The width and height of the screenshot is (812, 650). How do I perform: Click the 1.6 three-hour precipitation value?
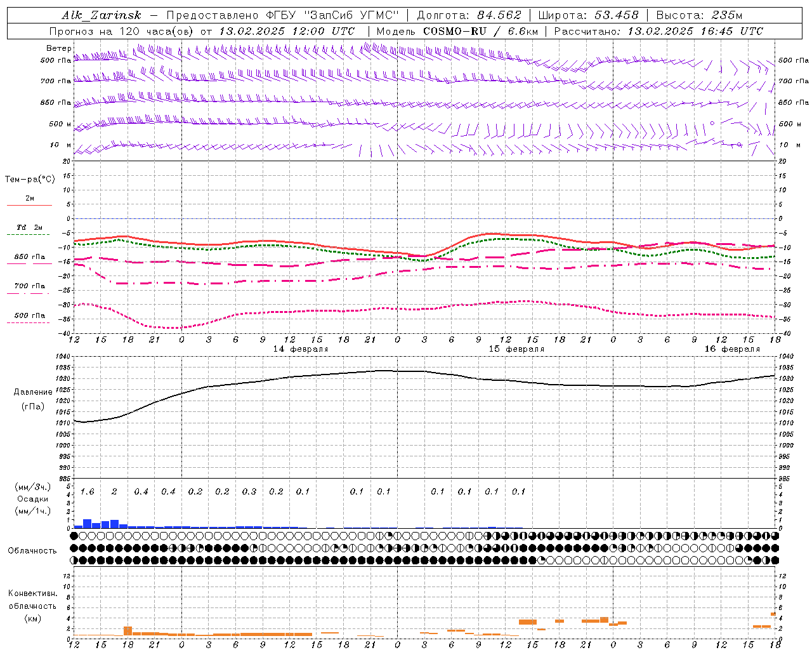(x=88, y=492)
